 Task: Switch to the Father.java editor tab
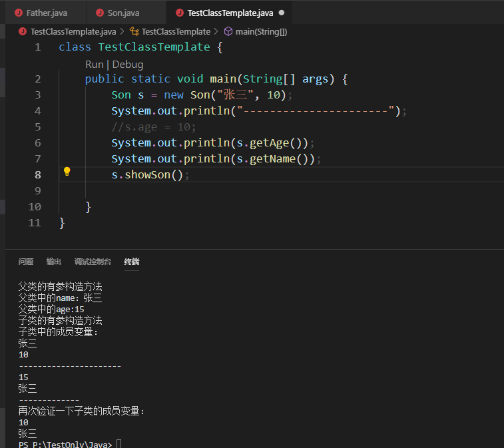47,13
